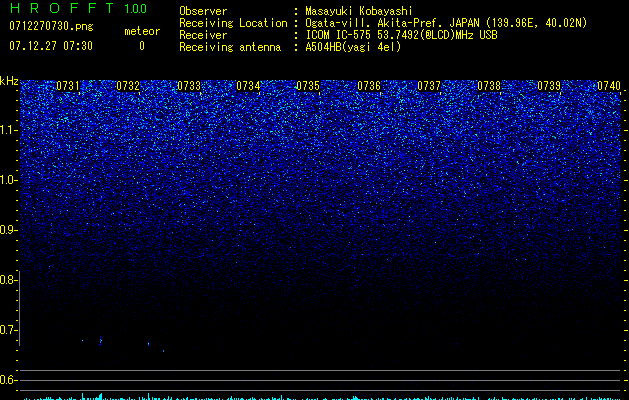629x400 pixels.
Task: Select the filename 0712270730.png
Action: (x=51, y=27)
